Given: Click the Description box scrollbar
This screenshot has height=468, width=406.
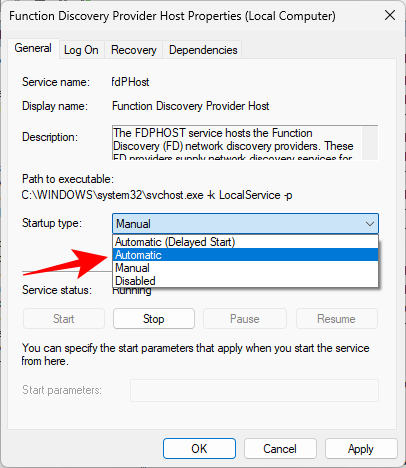Looking at the screenshot, I should click(x=370, y=143).
